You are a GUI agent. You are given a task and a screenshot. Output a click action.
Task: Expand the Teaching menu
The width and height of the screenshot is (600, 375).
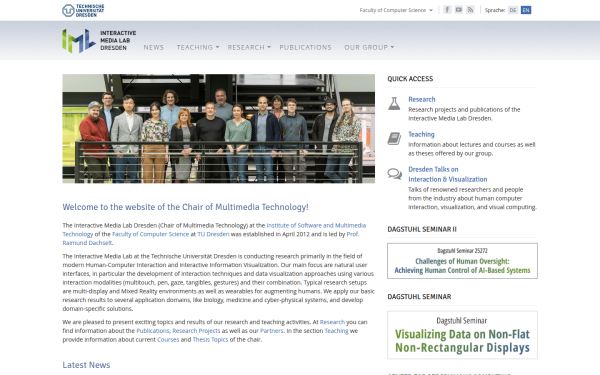(x=197, y=47)
